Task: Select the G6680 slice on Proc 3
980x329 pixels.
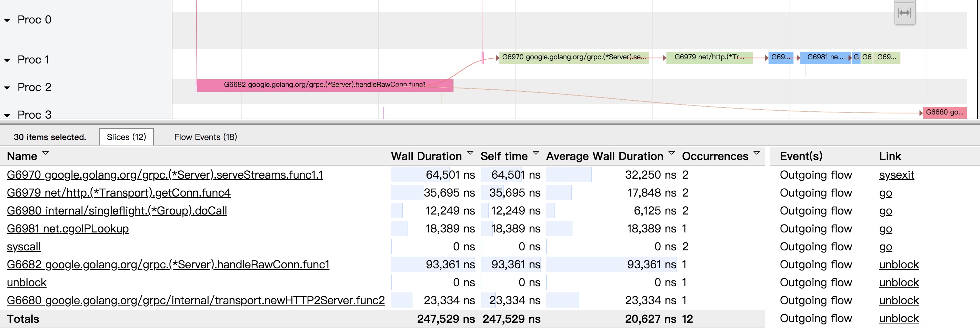Action: pos(944,112)
